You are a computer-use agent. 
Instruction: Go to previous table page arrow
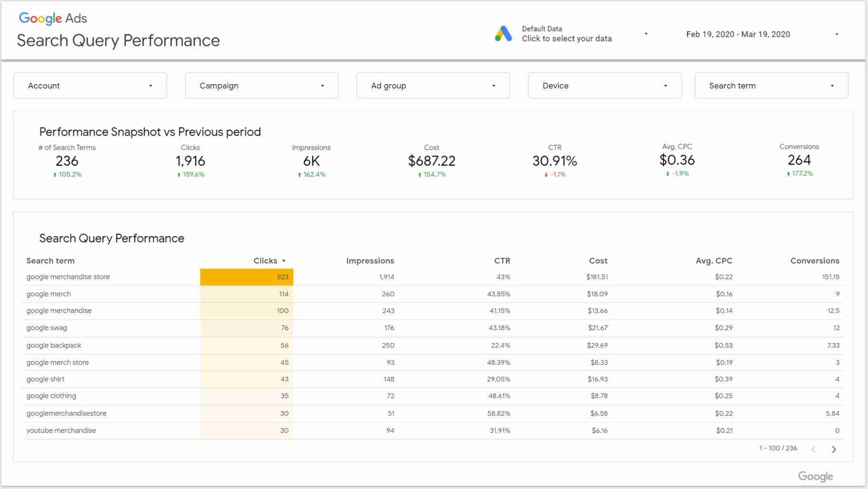click(813, 449)
